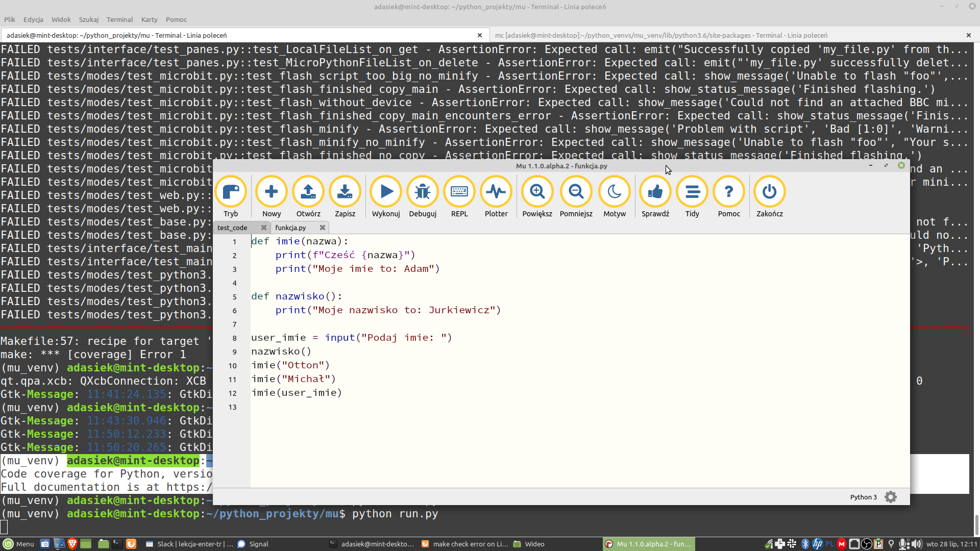Open the Widok menu in Terminal
The image size is (980, 551).
pyautogui.click(x=61, y=19)
